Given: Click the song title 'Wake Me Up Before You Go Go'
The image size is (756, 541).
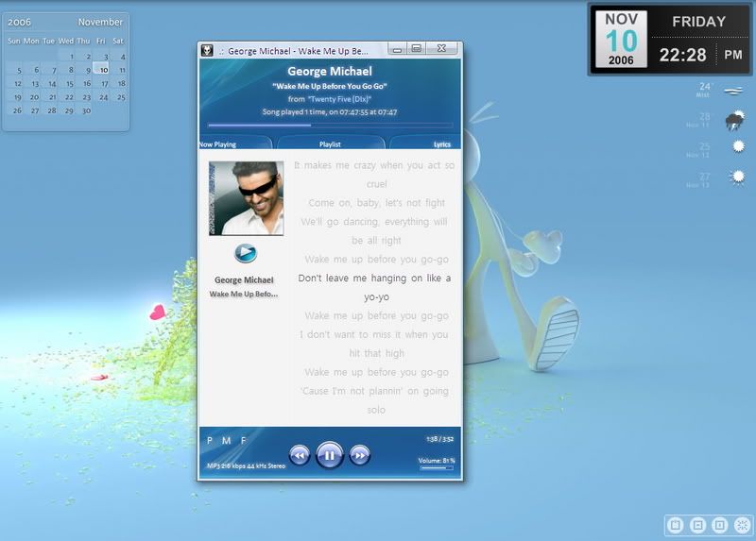Looking at the screenshot, I should click(x=330, y=86).
